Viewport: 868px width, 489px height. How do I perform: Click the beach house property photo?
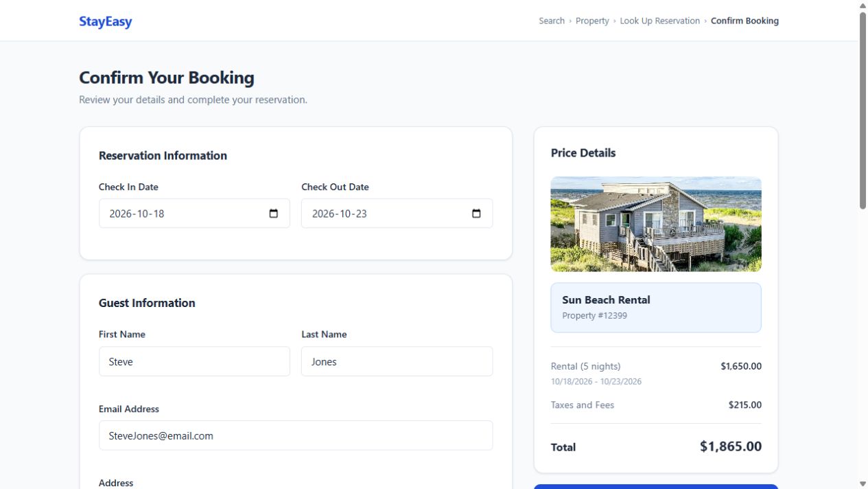656,224
